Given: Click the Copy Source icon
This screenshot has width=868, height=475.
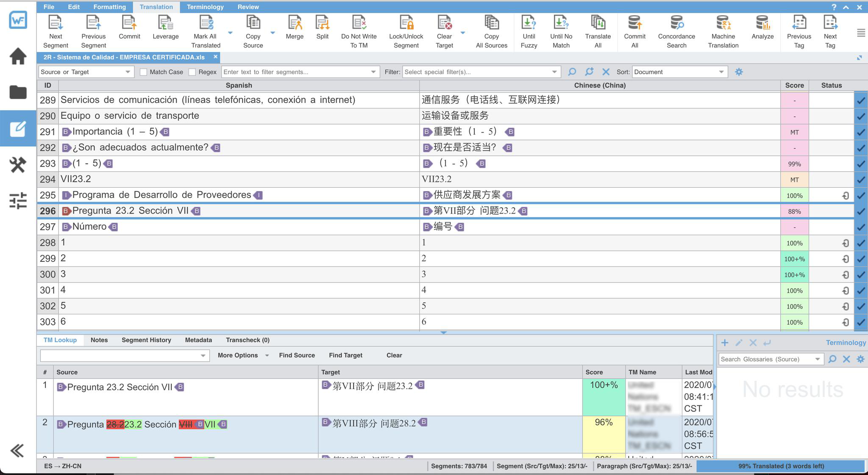Looking at the screenshot, I should (x=253, y=22).
